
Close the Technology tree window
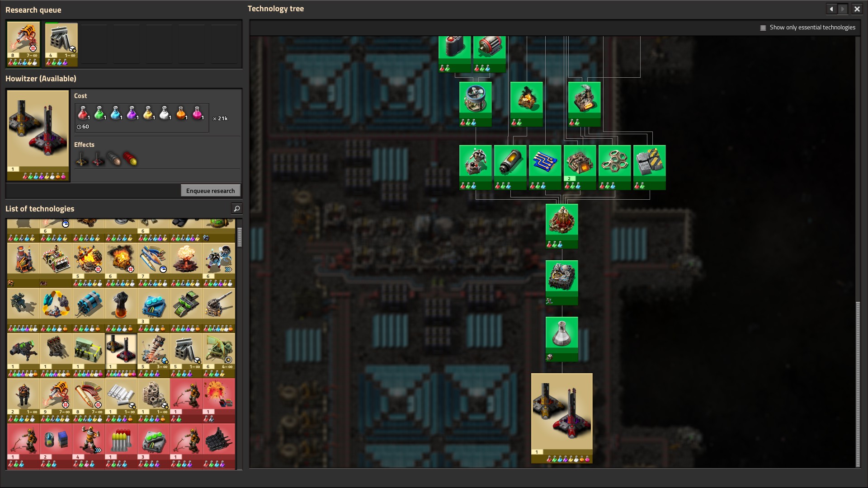857,9
